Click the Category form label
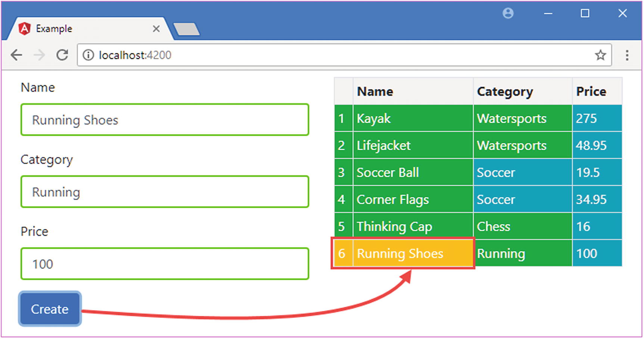The width and height of the screenshot is (644, 339). [x=47, y=160]
